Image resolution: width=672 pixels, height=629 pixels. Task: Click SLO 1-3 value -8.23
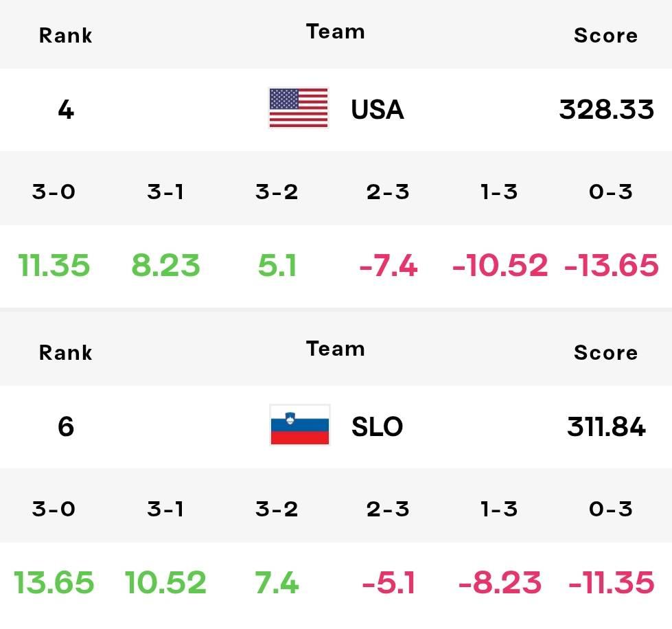(x=500, y=583)
